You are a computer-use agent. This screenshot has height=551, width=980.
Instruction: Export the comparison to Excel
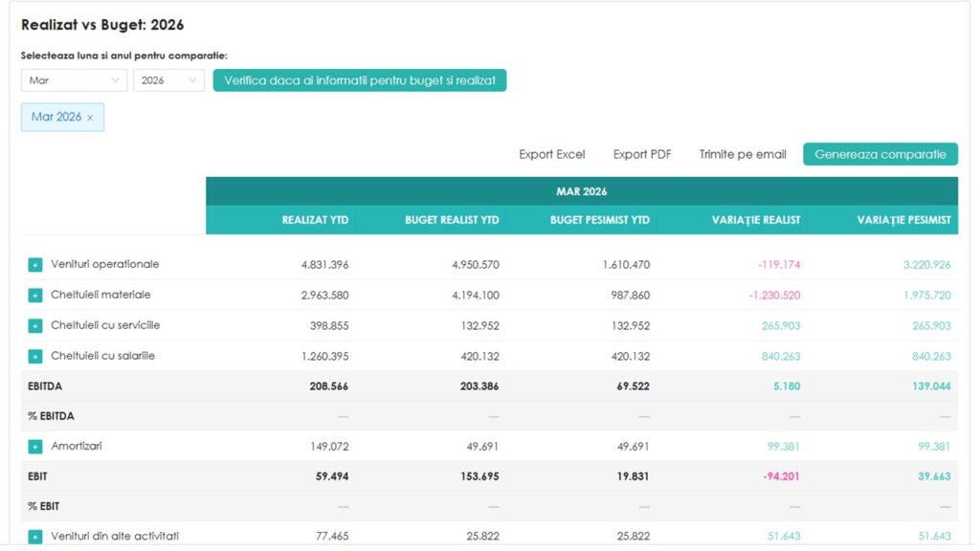tap(552, 154)
